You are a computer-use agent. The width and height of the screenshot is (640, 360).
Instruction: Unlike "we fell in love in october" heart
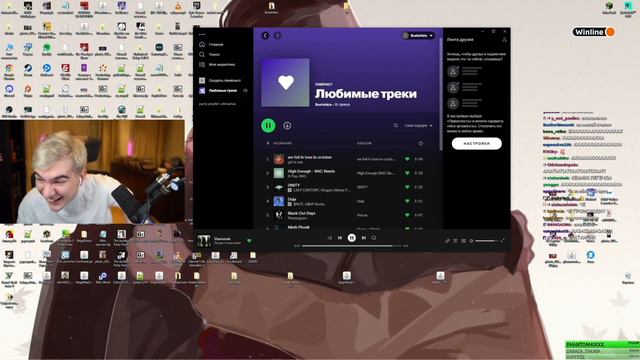(x=407, y=159)
